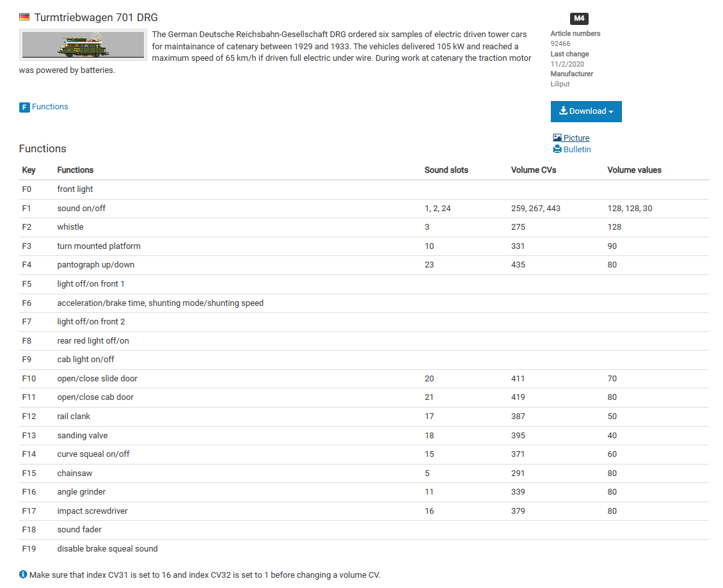Click the Key column header

pyautogui.click(x=29, y=170)
